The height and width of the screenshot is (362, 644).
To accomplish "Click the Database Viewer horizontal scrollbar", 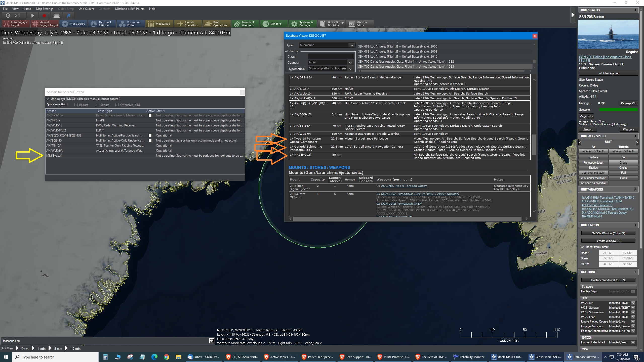I will point(407,219).
